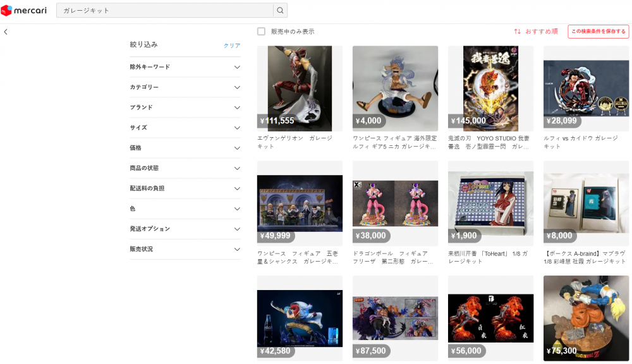Expand the ブランド filter
632x364 pixels.
185,107
